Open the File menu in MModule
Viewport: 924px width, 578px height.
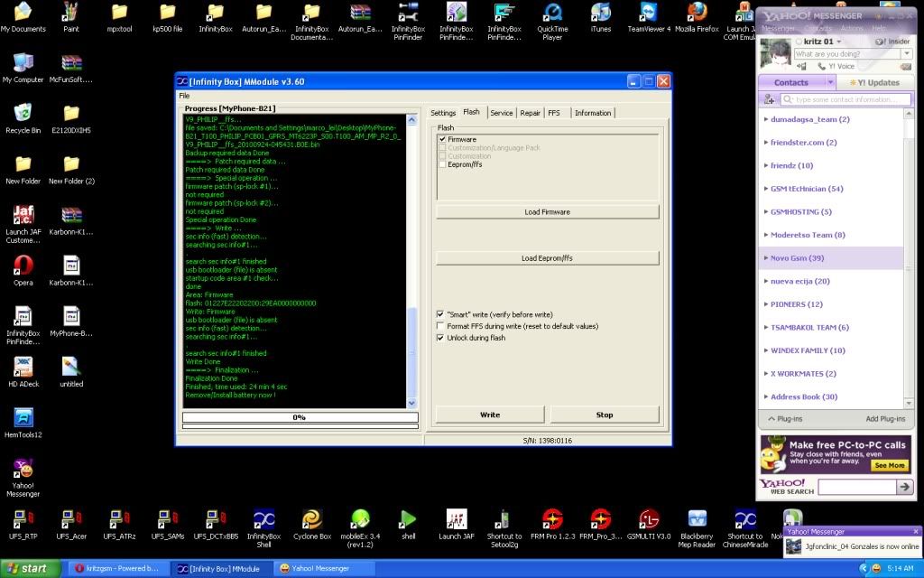(x=184, y=96)
